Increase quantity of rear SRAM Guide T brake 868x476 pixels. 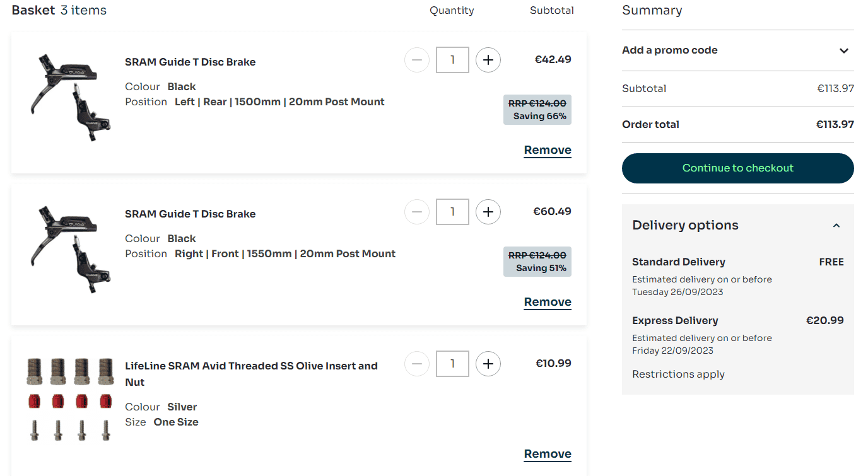tap(488, 60)
